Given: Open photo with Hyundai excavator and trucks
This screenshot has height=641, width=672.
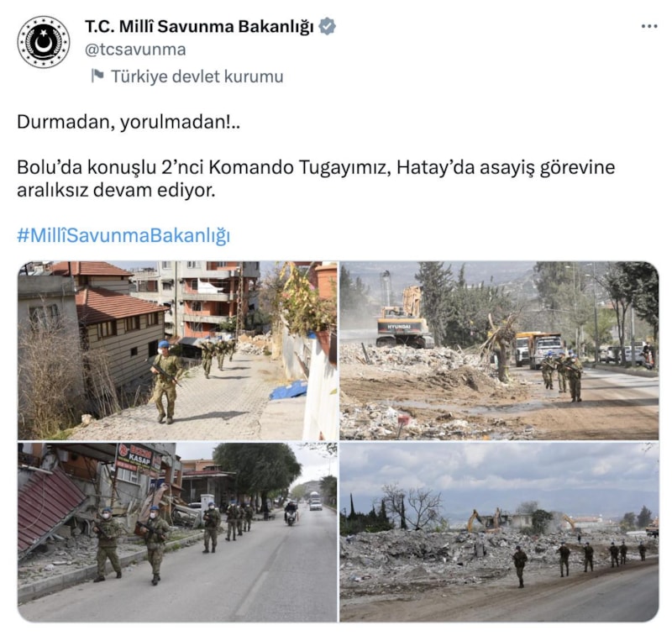Looking at the screenshot, I should (x=499, y=350).
